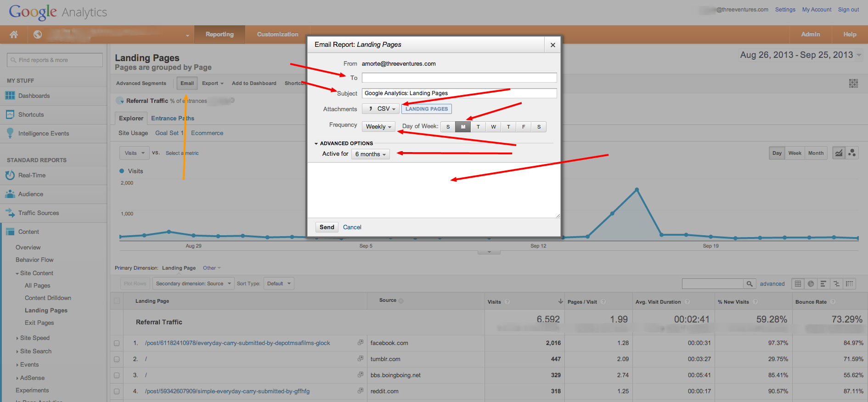Switch to the Ecommerce metrics tab
The width and height of the screenshot is (868, 402).
207,133
